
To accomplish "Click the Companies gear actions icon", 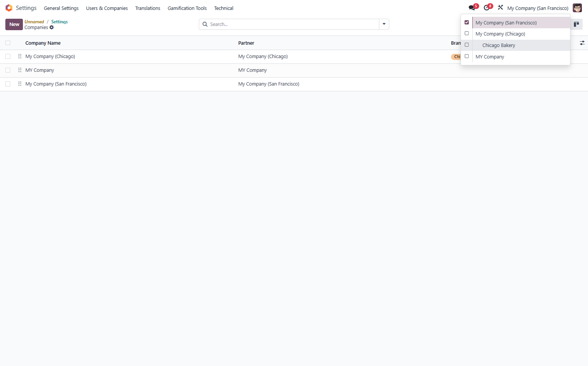I will point(52,28).
